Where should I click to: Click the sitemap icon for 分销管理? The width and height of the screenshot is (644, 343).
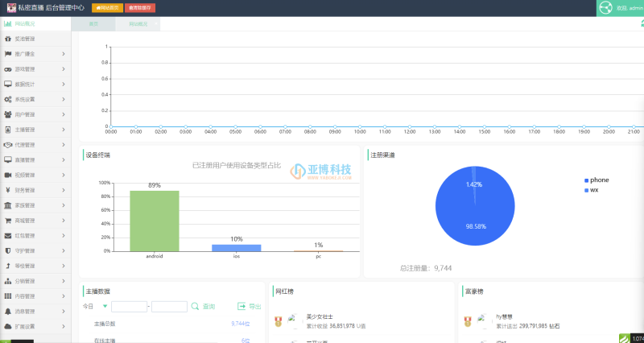pyautogui.click(x=7, y=281)
